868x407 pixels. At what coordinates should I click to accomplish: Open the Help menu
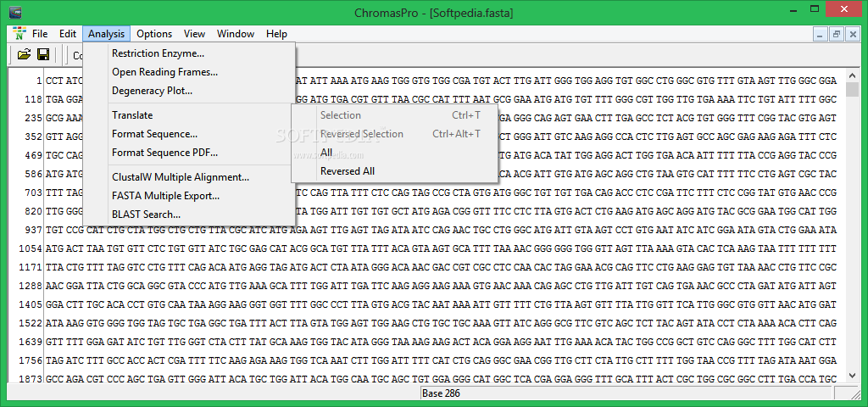(276, 34)
